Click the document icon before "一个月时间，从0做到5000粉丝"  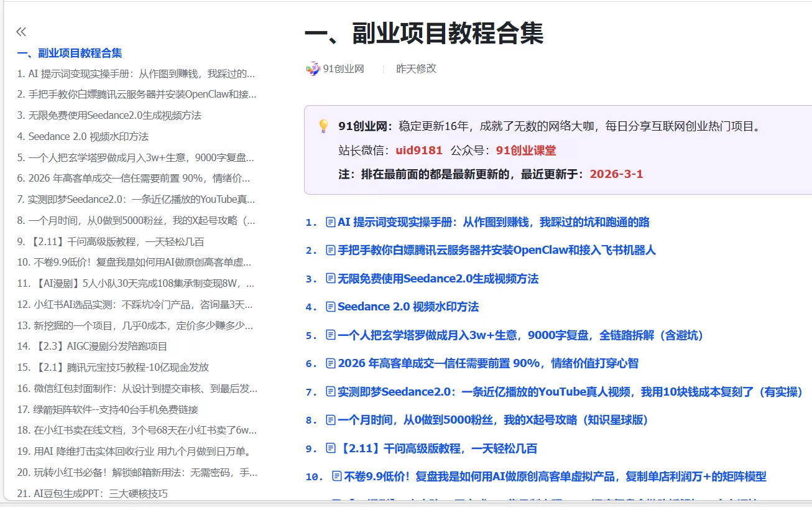click(x=331, y=421)
